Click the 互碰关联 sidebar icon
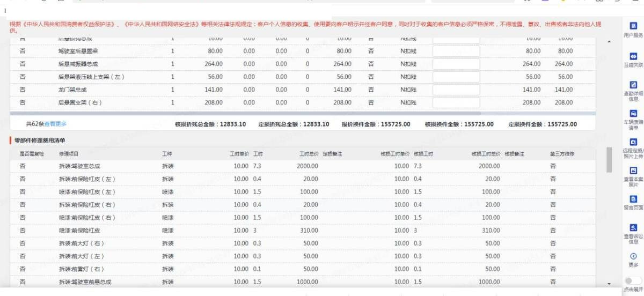This screenshot has height=296, width=644. pos(633,56)
